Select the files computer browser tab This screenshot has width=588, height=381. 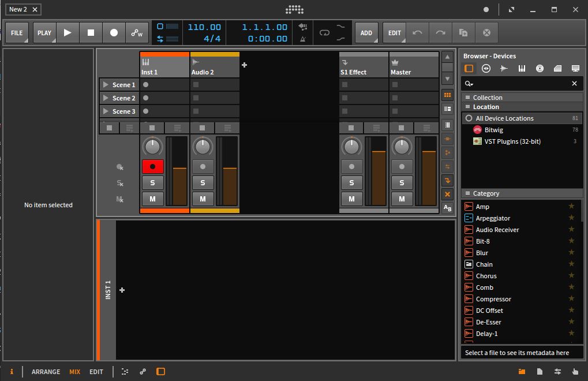575,68
